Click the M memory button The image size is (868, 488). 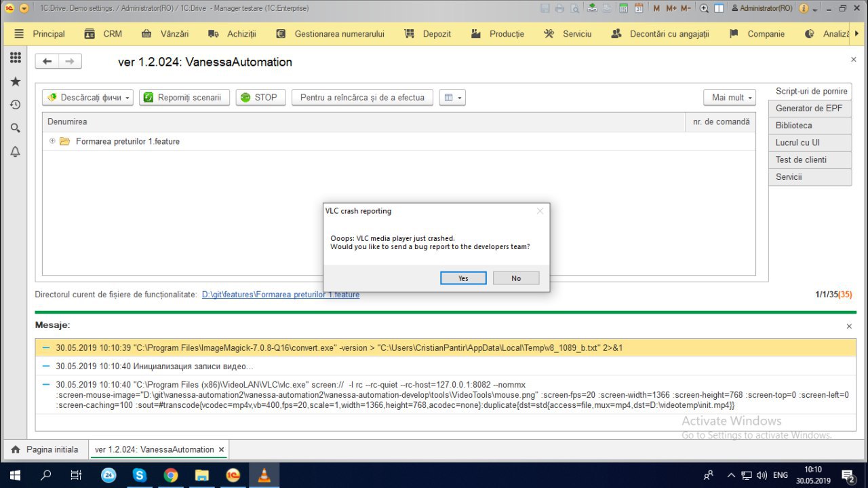[656, 8]
